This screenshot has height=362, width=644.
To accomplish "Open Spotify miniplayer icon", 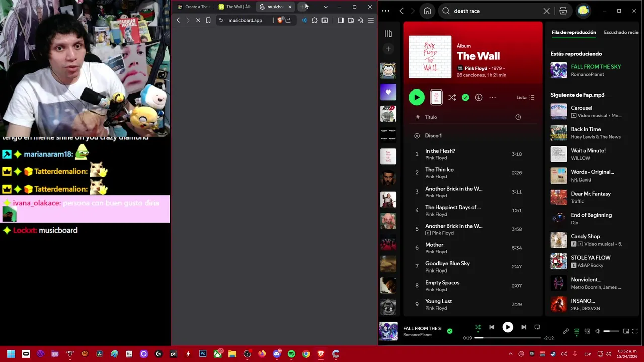I will click(x=626, y=331).
